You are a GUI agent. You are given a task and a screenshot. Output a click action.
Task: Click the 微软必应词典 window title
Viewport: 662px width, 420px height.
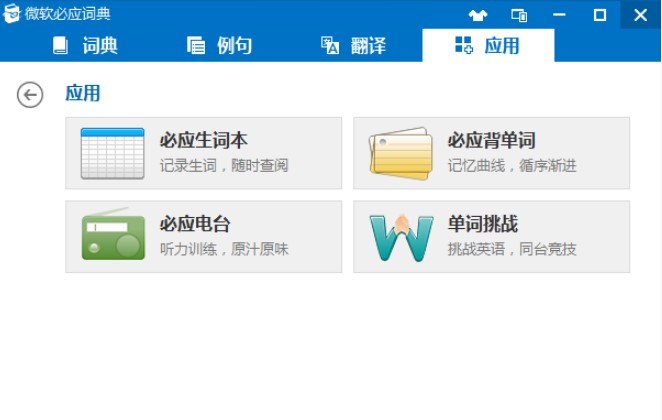pos(68,14)
